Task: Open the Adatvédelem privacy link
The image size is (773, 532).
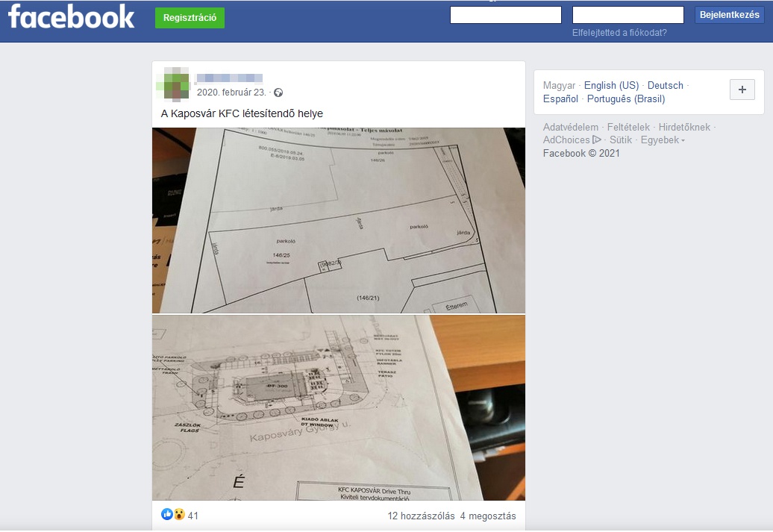Action: [x=571, y=127]
